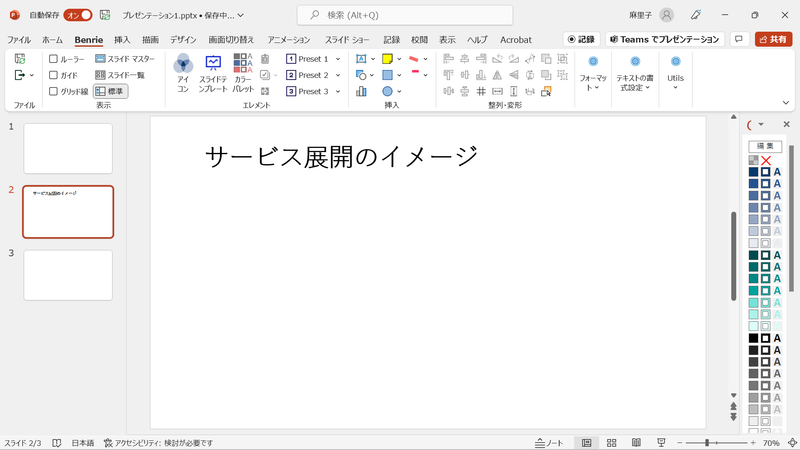
Task: Switch to the デザイン tab
Action: coord(183,40)
